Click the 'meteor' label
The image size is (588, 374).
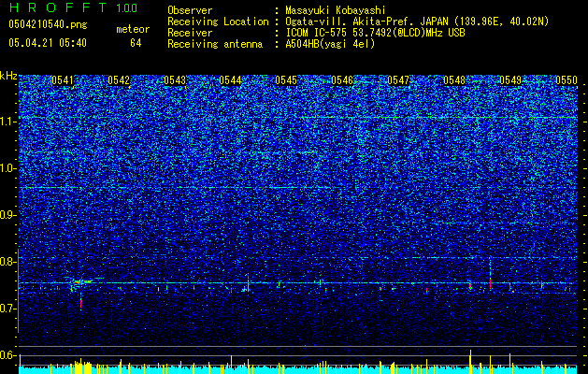pyautogui.click(x=133, y=29)
